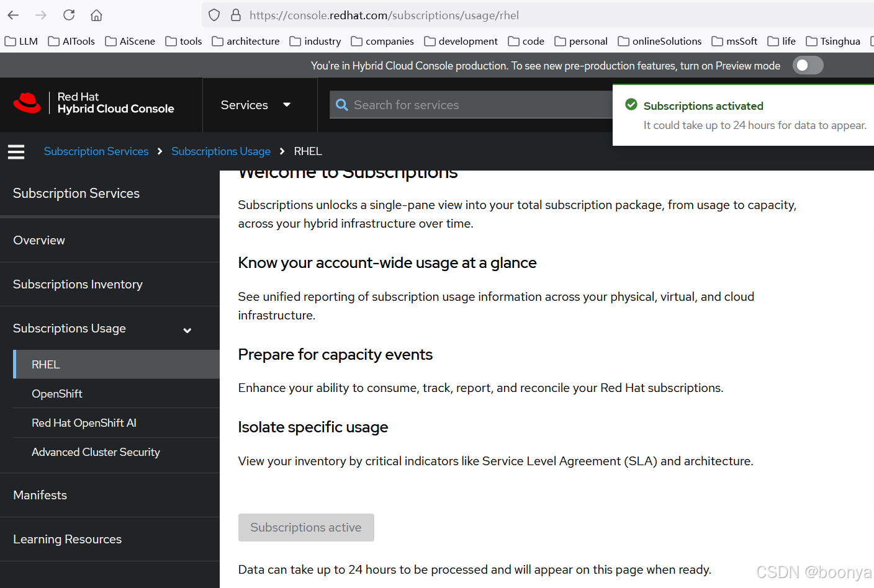This screenshot has height=588, width=874.
Task: Click the Subscriptions Usage breadcrumb link
Action: pyautogui.click(x=221, y=151)
